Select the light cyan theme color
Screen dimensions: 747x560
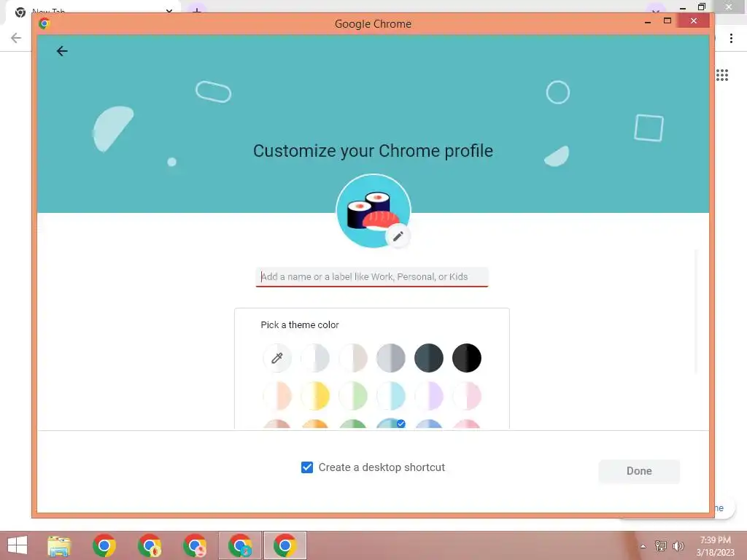391,396
